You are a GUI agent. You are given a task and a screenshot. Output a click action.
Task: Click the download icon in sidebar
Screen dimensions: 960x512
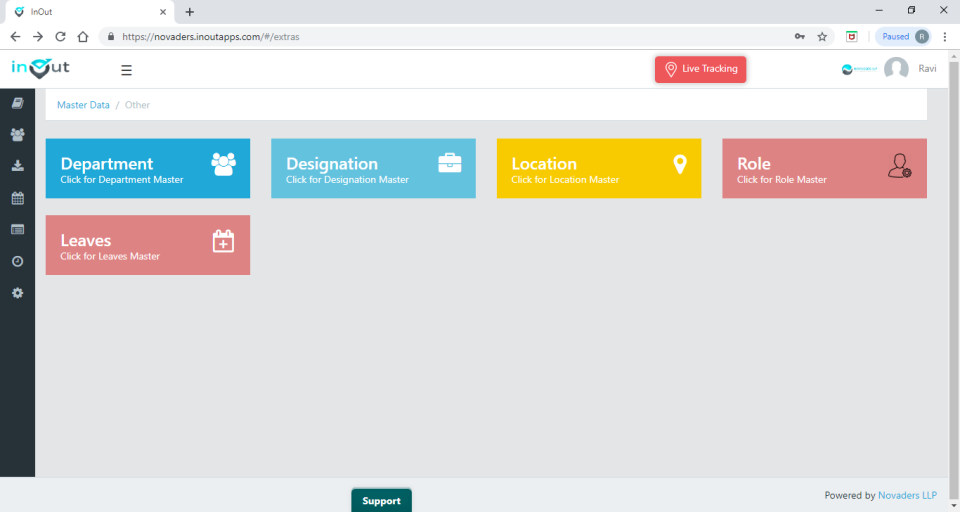tap(17, 166)
